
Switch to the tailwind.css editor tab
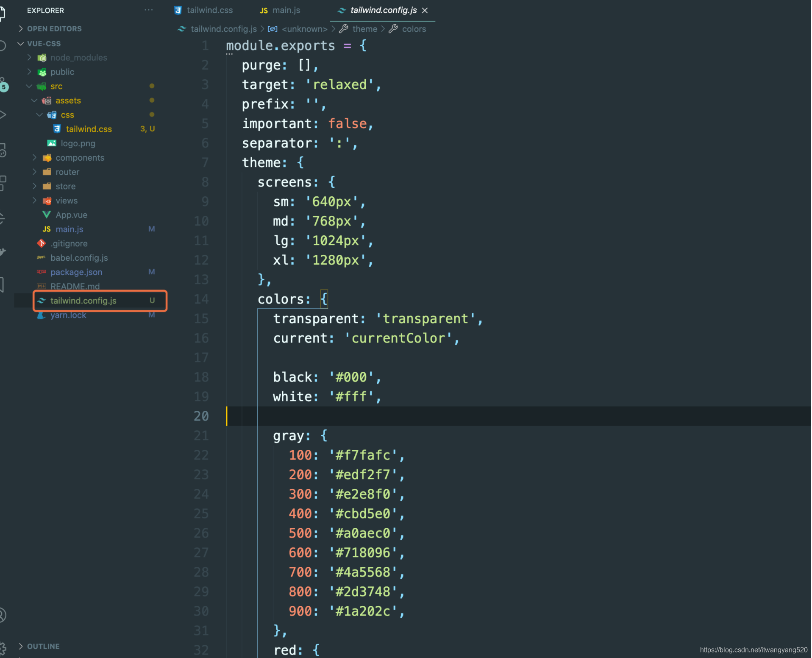click(204, 10)
